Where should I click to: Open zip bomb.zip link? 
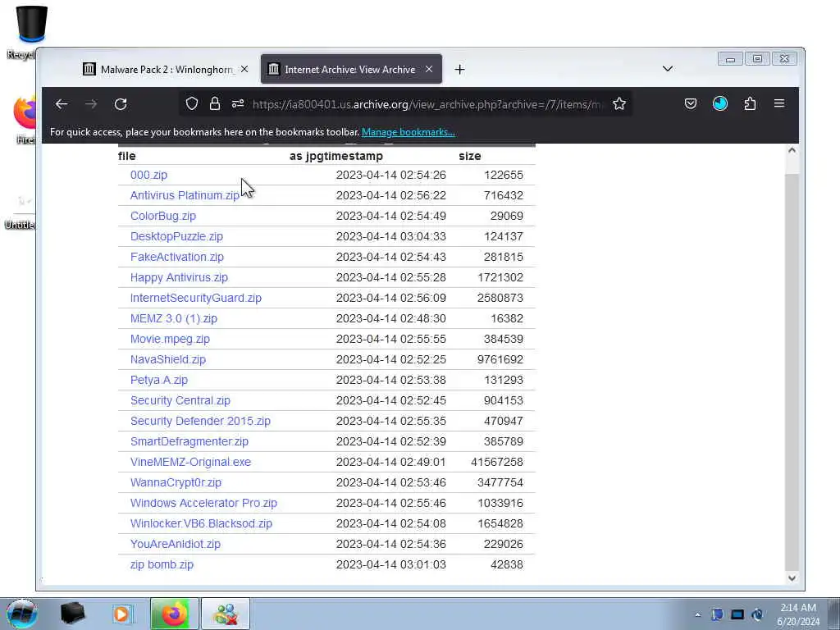[162, 564]
